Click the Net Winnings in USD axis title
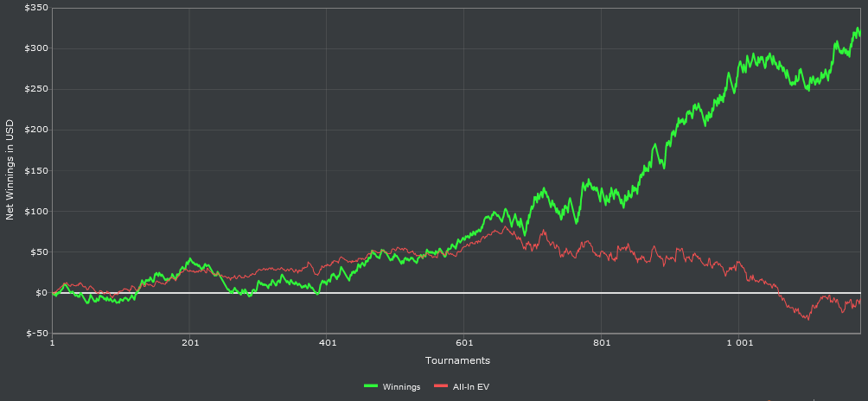The height and width of the screenshot is (401, 868). pos(10,169)
